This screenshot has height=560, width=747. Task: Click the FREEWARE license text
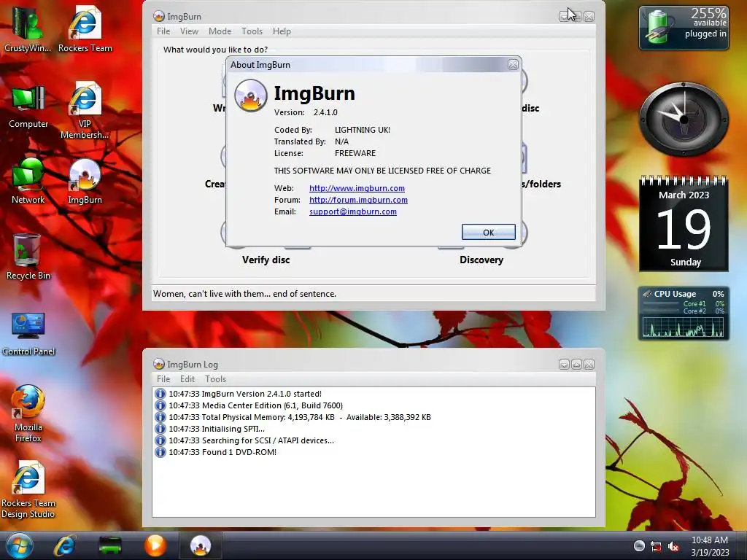pos(355,153)
